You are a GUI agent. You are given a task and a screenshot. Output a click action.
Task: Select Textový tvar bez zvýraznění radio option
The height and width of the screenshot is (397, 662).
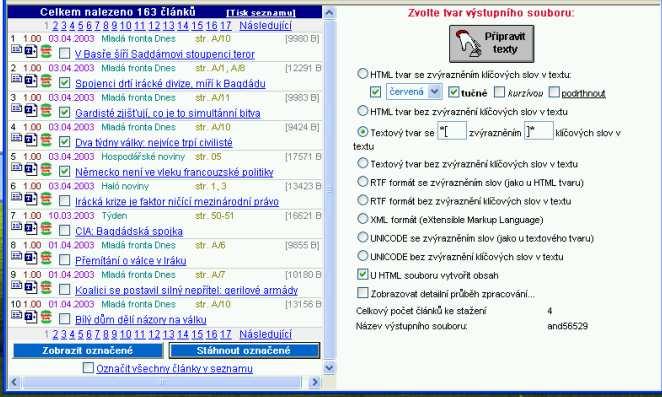[x=362, y=163]
